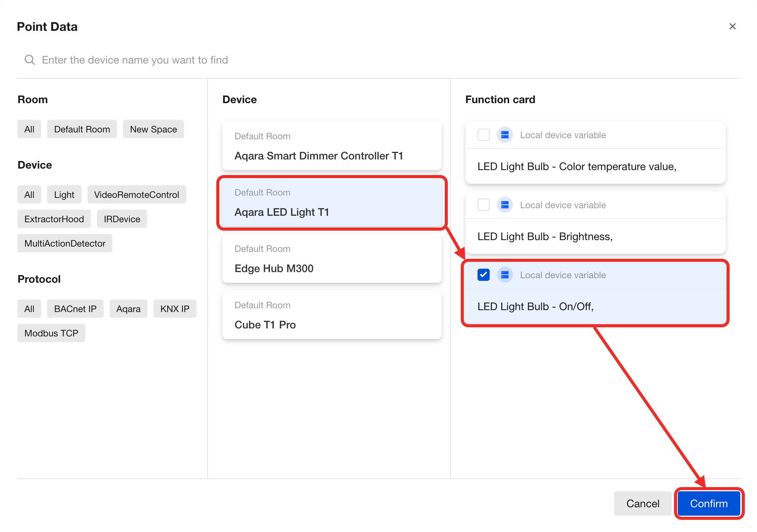Close the Point Data dialog
Image resolution: width=757 pixels, height=532 pixels.
(x=732, y=27)
